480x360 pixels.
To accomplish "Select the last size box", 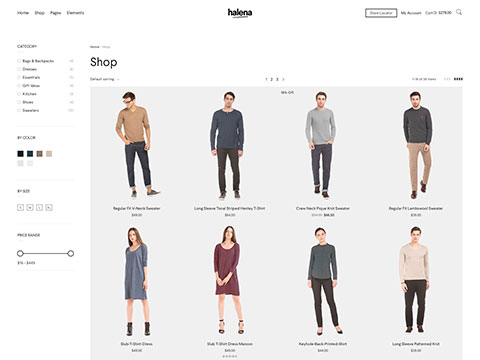I will pos(49,207).
